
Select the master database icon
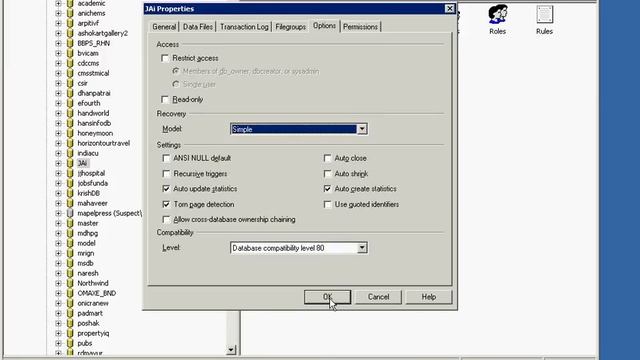pyautogui.click(x=70, y=223)
